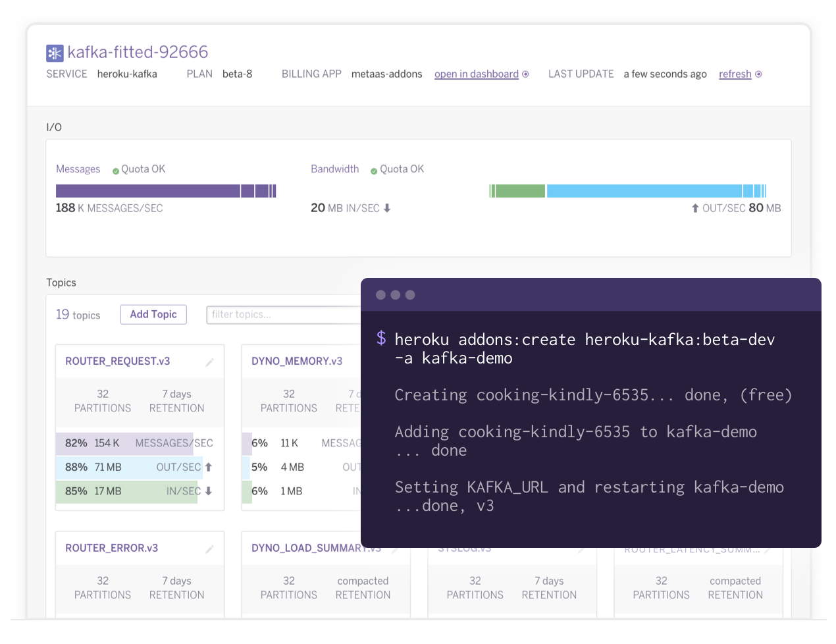Click 'compacted RETENTION' in the DYNO_LOAD_SUMMARY card
Viewport: 836px width, 644px height.
[x=363, y=588]
